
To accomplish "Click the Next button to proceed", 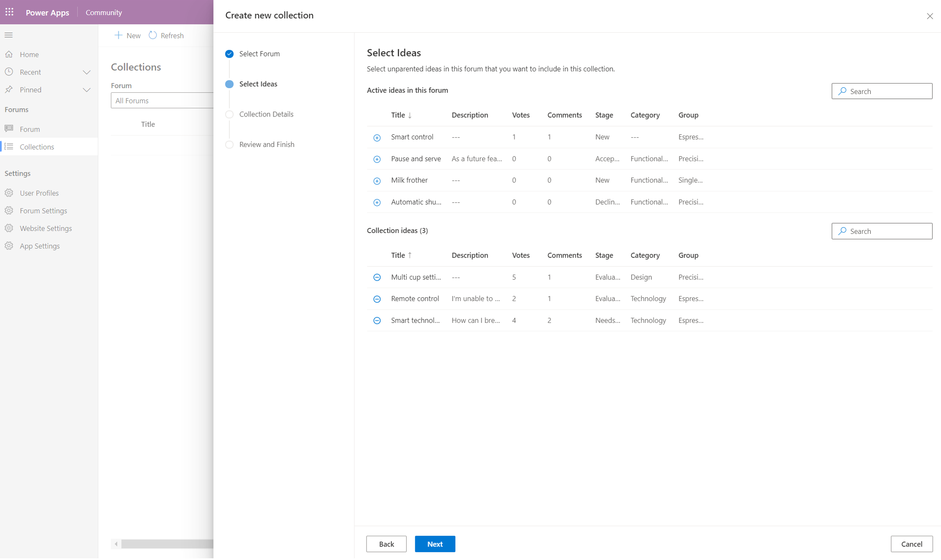I will click(435, 544).
